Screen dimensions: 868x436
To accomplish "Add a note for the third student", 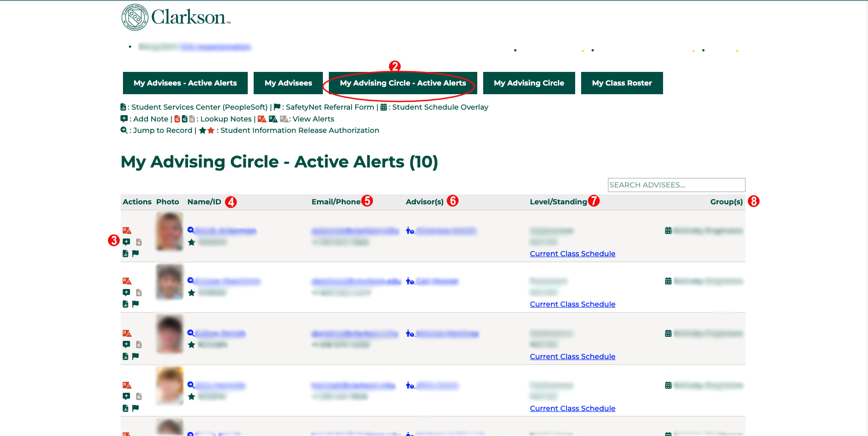I will 127,345.
